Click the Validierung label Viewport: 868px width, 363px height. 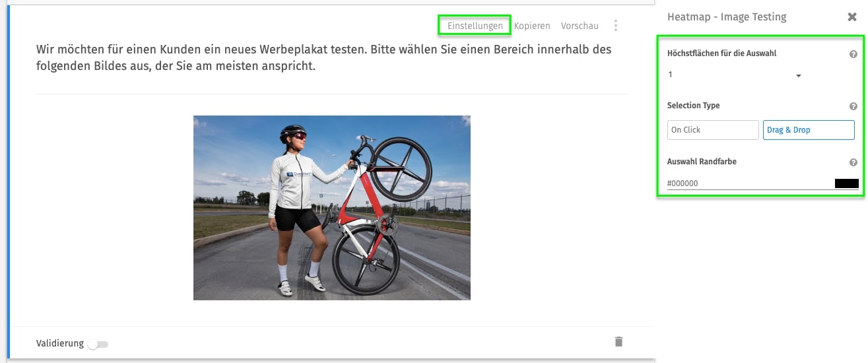(x=60, y=343)
